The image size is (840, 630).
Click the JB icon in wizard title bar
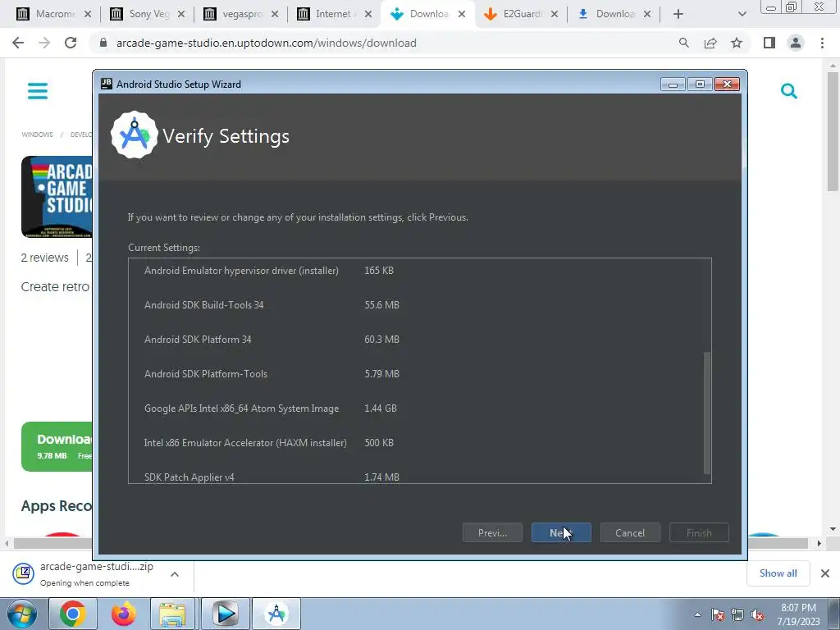pyautogui.click(x=107, y=84)
